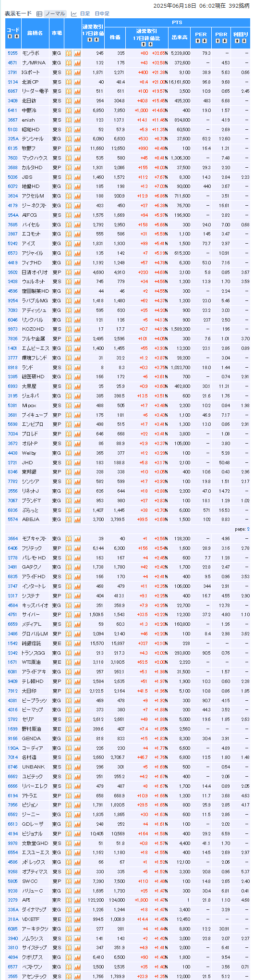
Task: Switch display mode to 日中足 charts
Action: (102, 14)
